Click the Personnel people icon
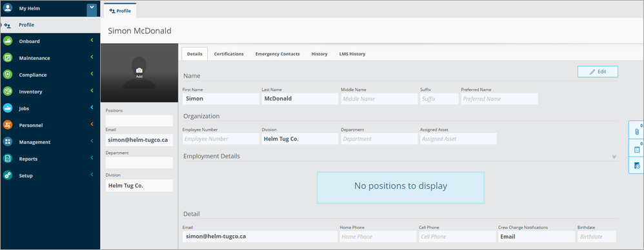The width and height of the screenshot is (644, 250). coord(8,125)
